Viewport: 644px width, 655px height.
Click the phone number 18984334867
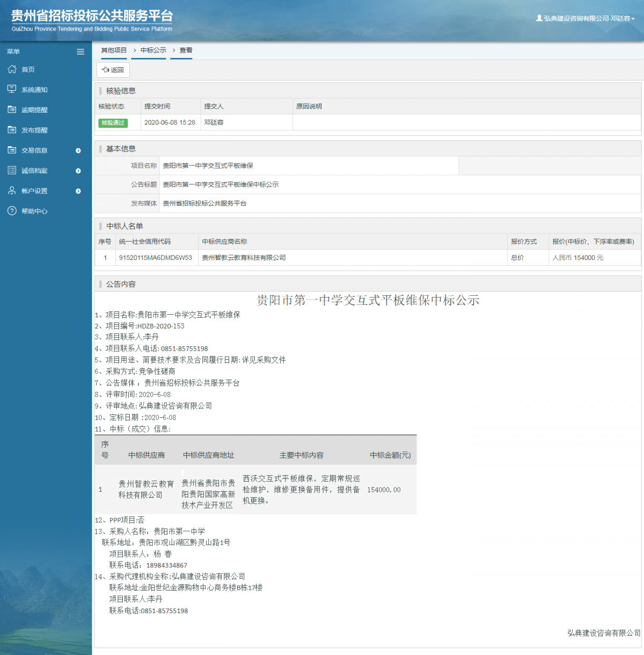click(x=166, y=565)
